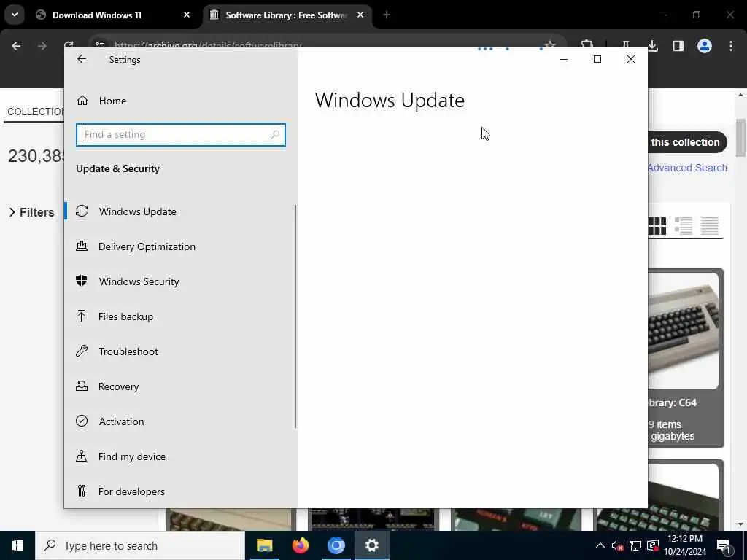Click the Windows Update sync icon
The height and width of the screenshot is (560, 747).
(82, 211)
